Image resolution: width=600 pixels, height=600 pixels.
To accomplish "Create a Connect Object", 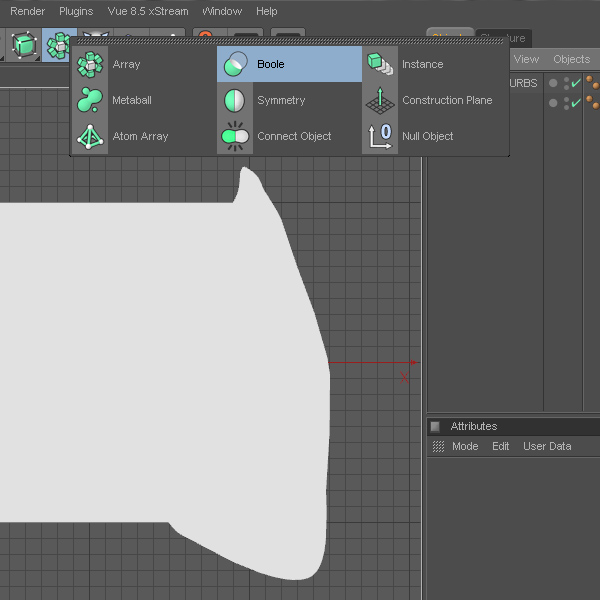I will tap(289, 136).
